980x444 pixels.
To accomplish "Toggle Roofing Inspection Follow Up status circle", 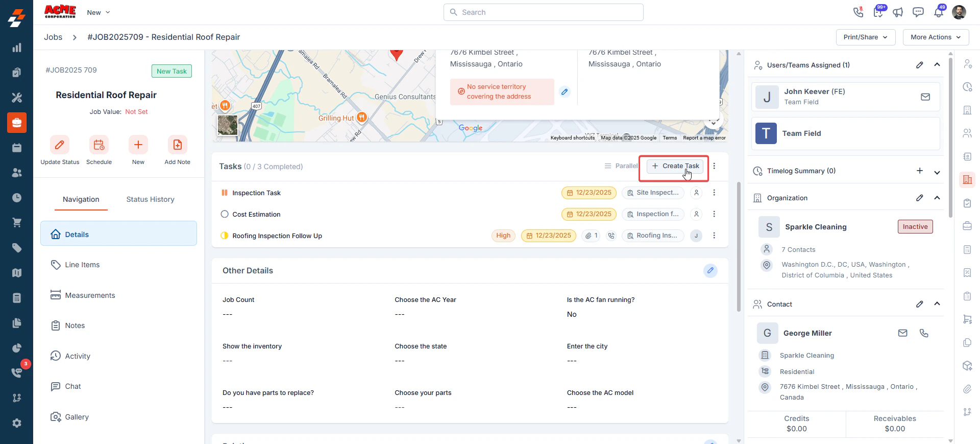I will click(x=225, y=236).
